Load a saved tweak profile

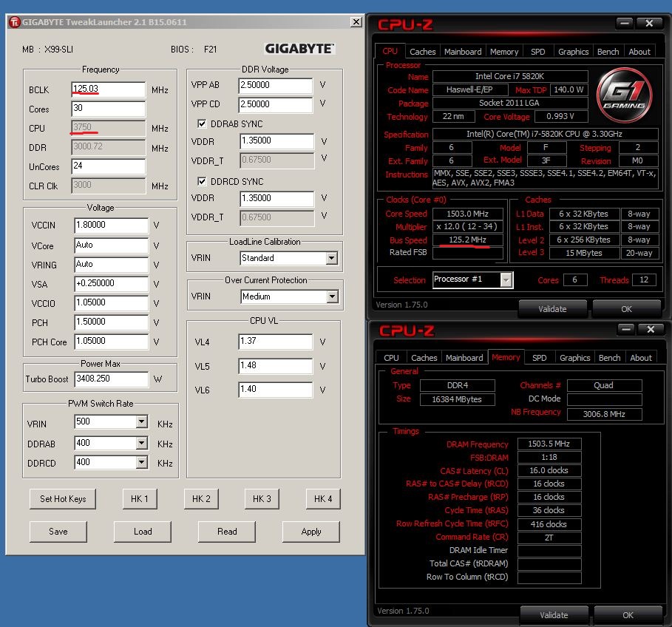[x=143, y=532]
